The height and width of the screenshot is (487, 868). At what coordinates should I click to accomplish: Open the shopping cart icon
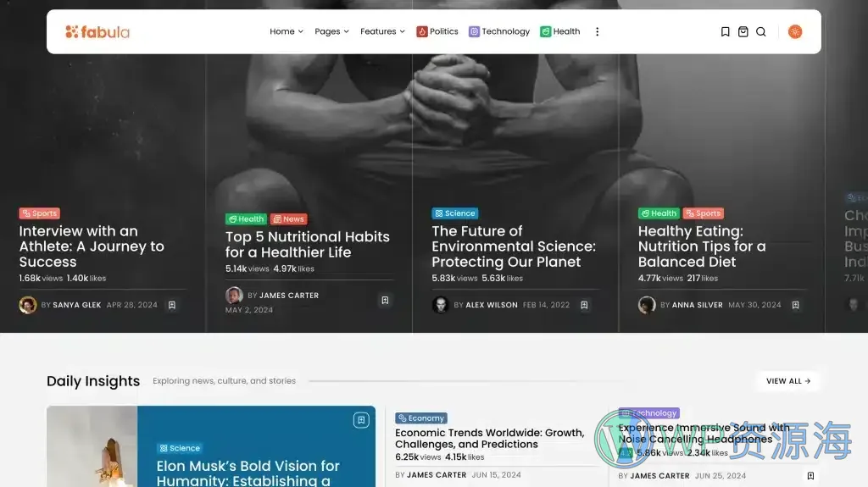(743, 32)
